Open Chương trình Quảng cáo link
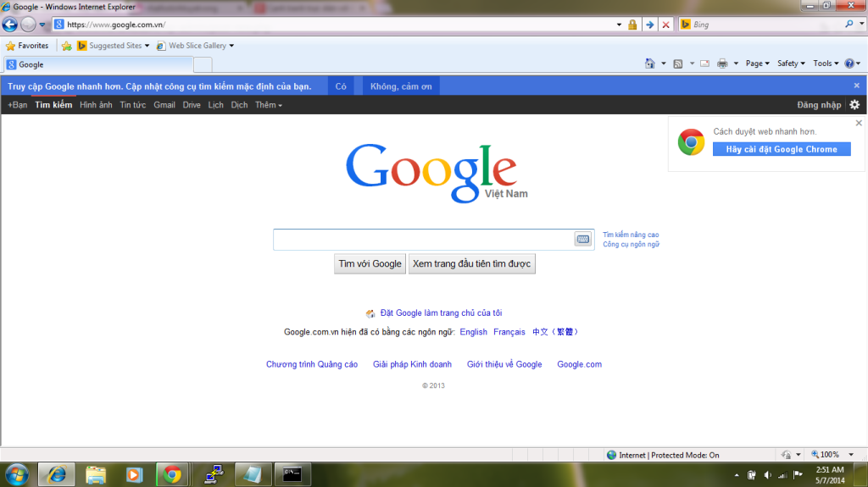The width and height of the screenshot is (868, 487). tap(312, 364)
